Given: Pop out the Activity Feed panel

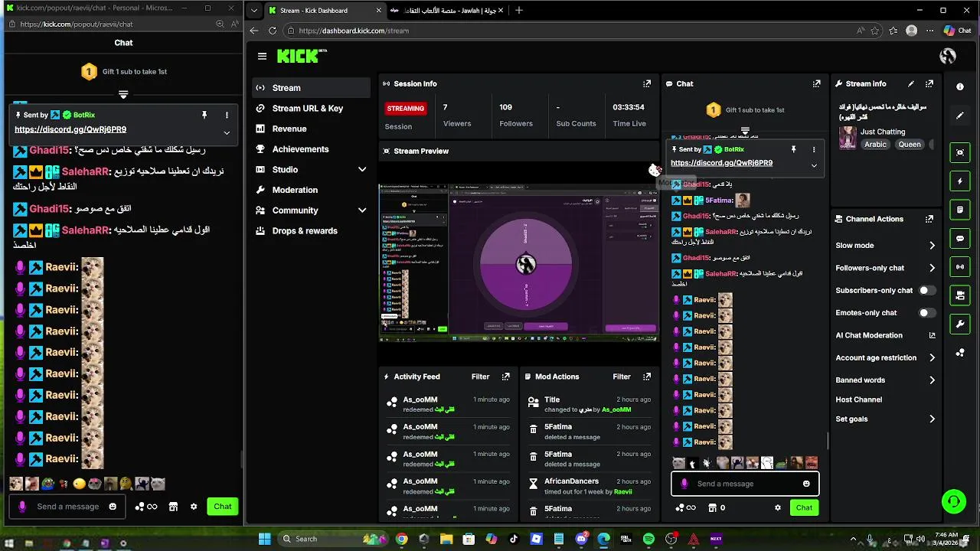Looking at the screenshot, I should [x=505, y=377].
